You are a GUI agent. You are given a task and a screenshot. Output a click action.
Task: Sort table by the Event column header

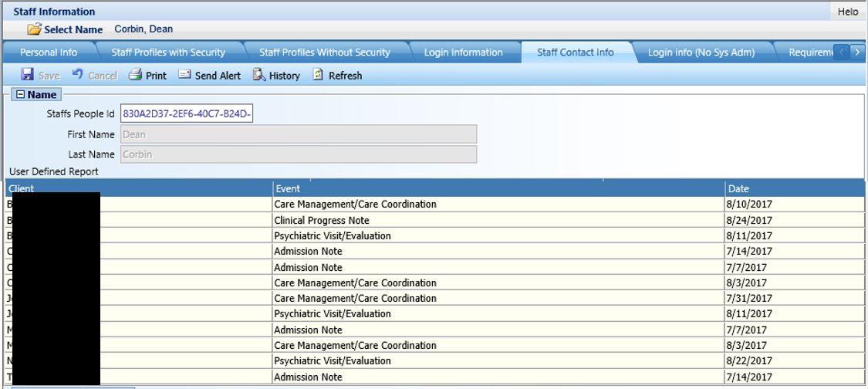(x=498, y=188)
